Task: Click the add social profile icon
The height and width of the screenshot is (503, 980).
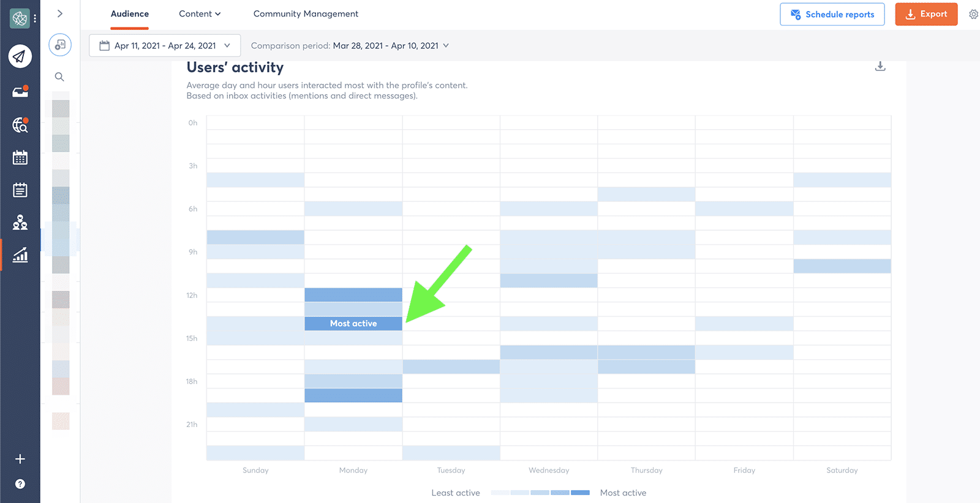Action: (60, 45)
